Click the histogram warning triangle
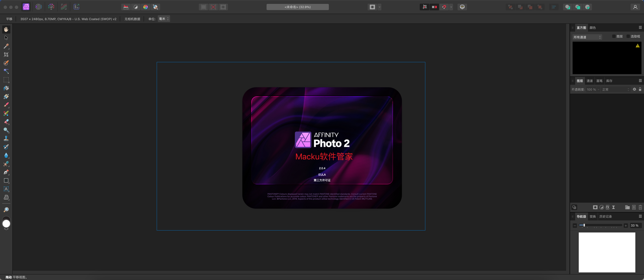 [638, 46]
